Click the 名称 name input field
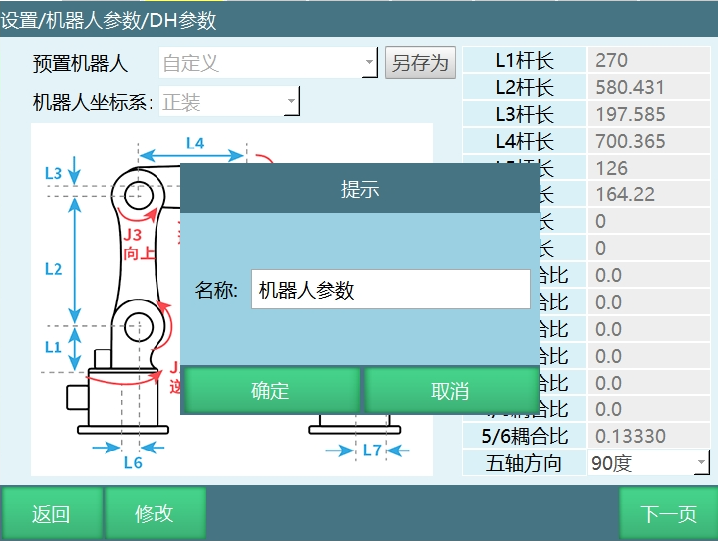The width and height of the screenshot is (718, 541). (x=391, y=289)
